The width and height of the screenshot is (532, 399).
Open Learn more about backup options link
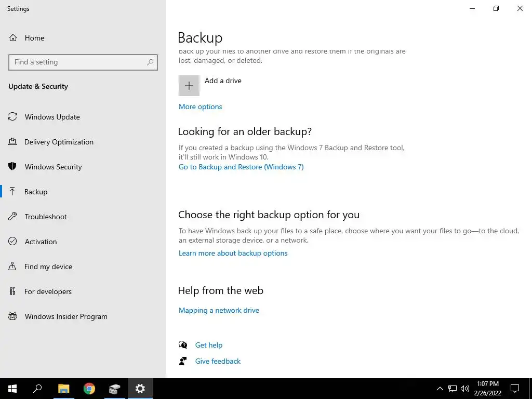tap(233, 253)
